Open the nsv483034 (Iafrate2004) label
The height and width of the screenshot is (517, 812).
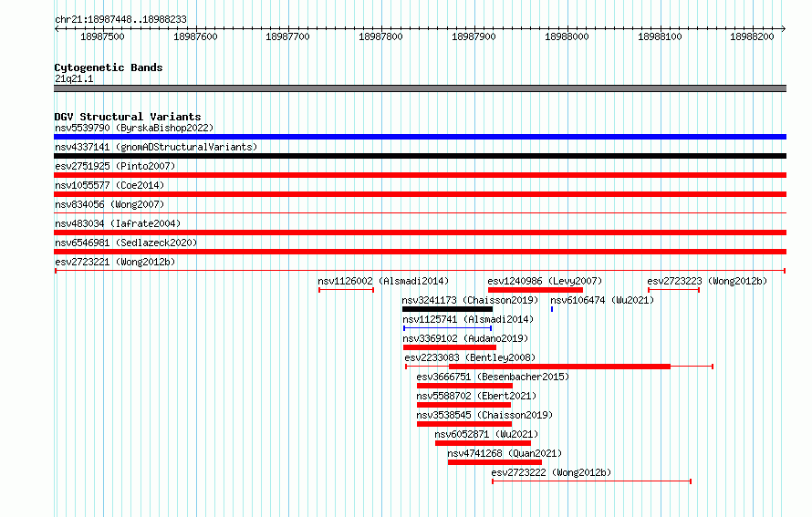pyautogui.click(x=118, y=223)
